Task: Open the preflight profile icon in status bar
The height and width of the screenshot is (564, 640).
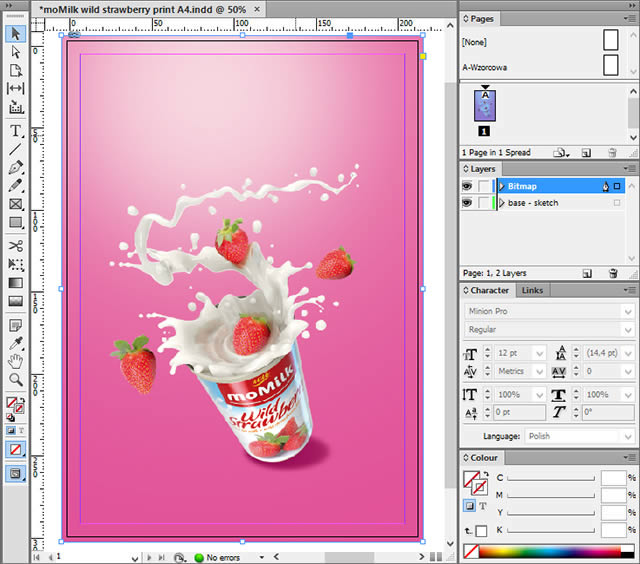Action: pos(179,557)
